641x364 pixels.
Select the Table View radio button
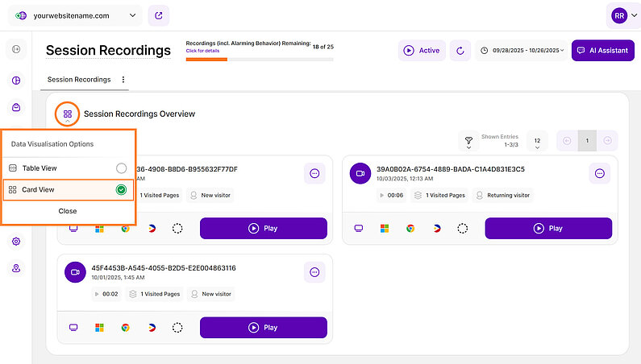[121, 168]
